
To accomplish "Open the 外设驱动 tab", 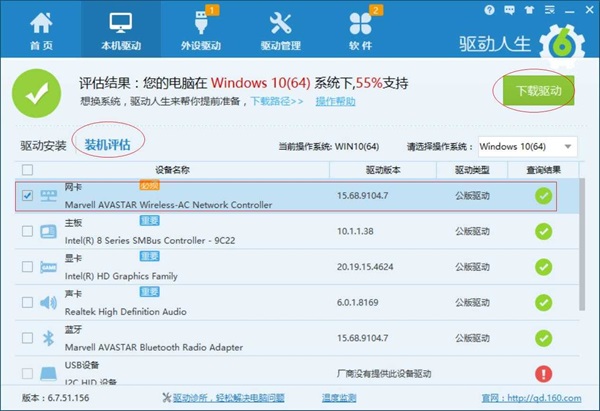I will tap(201, 31).
